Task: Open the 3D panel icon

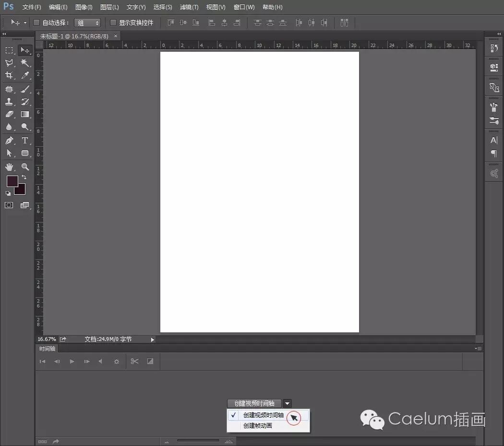Action: (x=493, y=67)
